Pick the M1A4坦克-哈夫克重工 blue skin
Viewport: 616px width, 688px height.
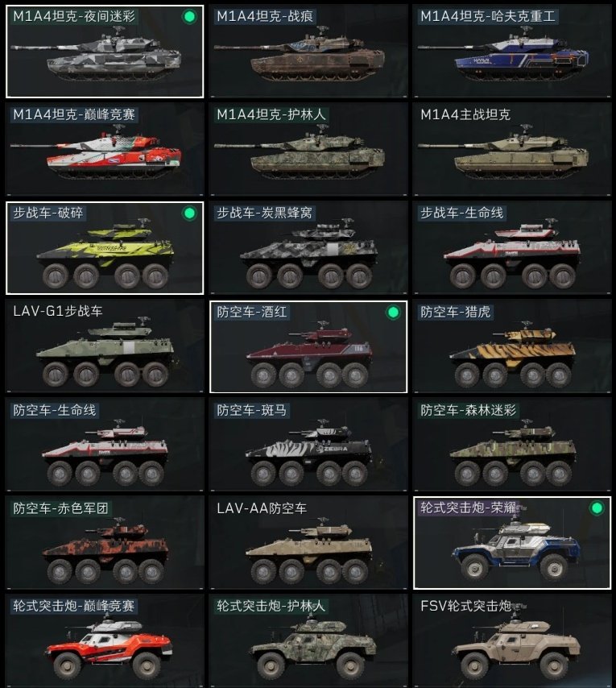[x=511, y=52]
